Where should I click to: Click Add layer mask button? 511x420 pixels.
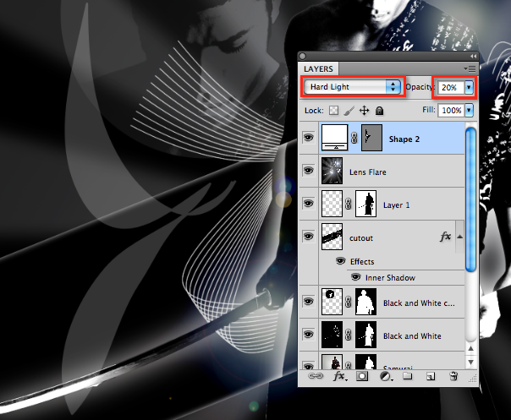click(362, 376)
